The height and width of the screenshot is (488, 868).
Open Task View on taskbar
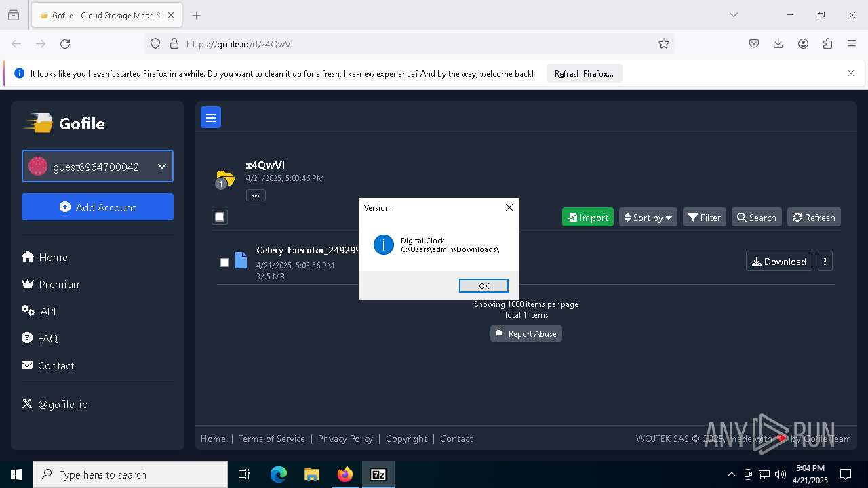(x=244, y=474)
